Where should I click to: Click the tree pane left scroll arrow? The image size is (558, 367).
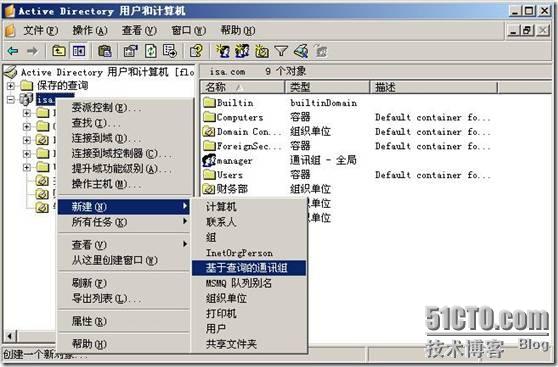[10, 336]
